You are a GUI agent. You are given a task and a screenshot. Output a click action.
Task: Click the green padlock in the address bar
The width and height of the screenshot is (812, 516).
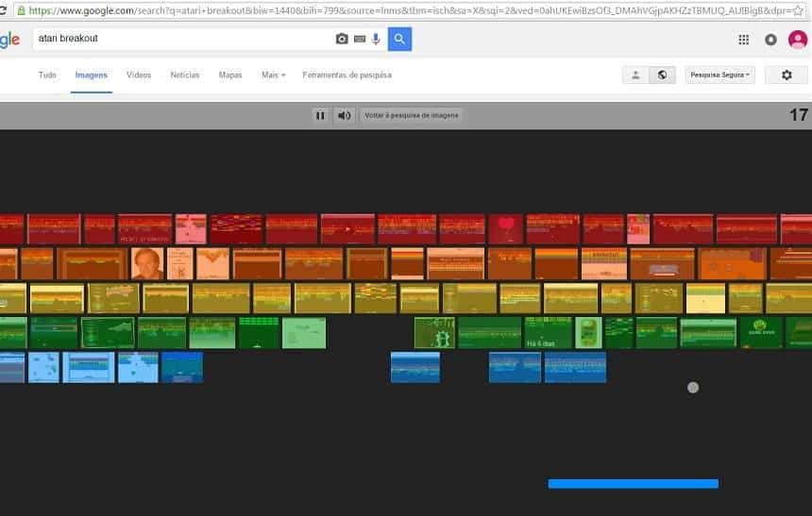tap(21, 10)
